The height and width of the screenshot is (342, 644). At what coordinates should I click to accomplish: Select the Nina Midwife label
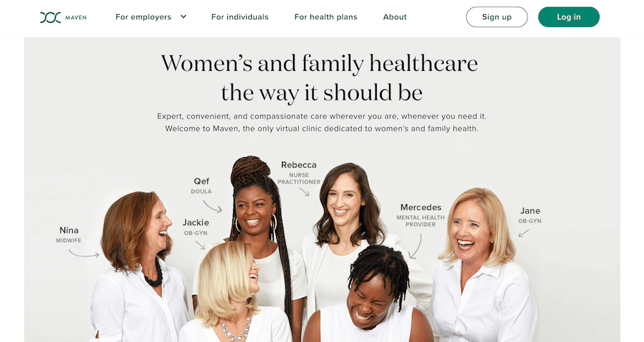click(69, 234)
